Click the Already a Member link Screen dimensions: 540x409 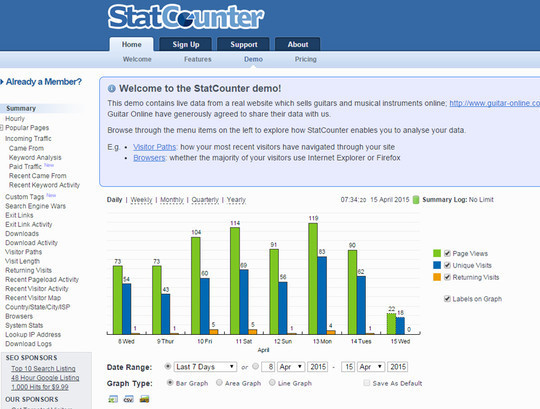click(44, 82)
